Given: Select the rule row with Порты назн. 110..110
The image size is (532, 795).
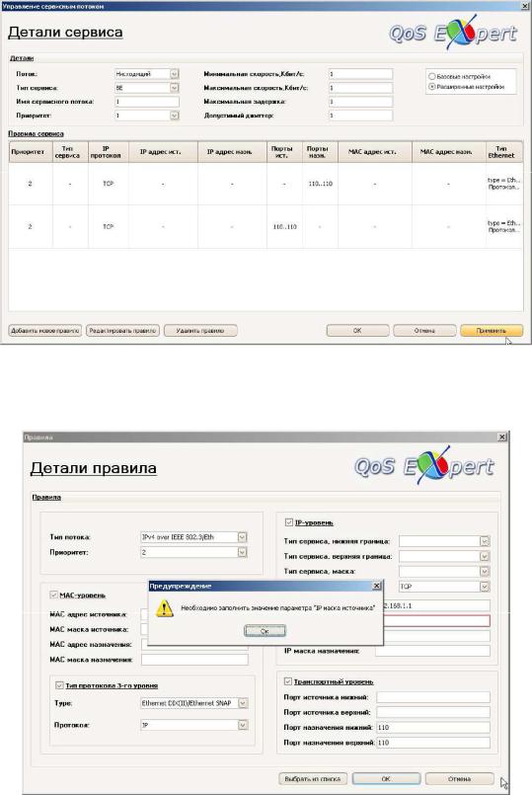Looking at the screenshot, I should click(266, 184).
